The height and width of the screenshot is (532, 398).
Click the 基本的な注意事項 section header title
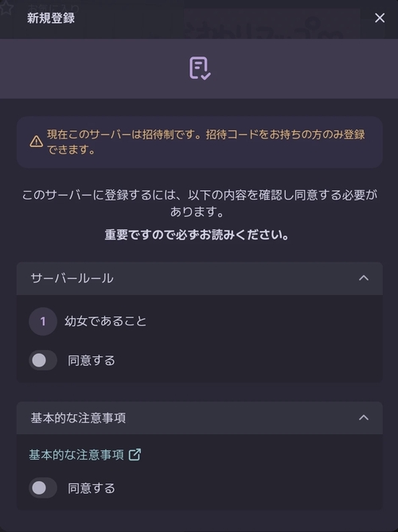coord(78,418)
